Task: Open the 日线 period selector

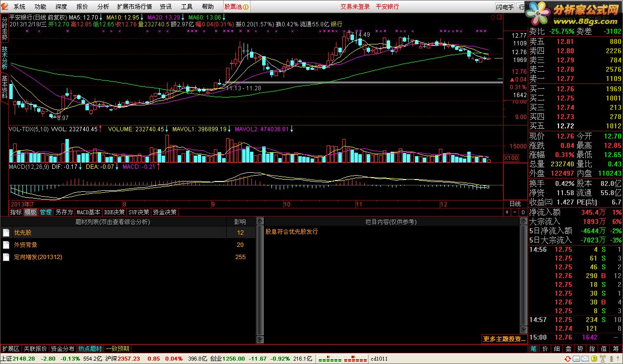Action: 515,204
